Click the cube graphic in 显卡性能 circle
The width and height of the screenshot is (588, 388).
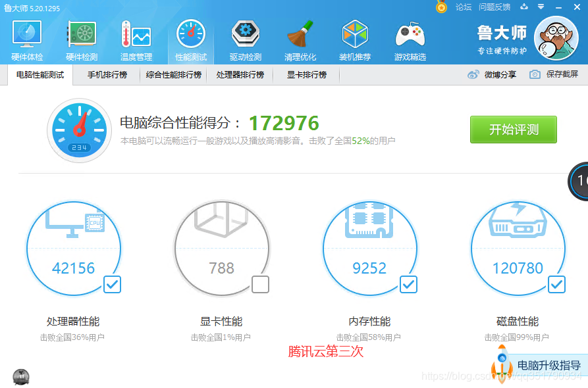point(222,220)
